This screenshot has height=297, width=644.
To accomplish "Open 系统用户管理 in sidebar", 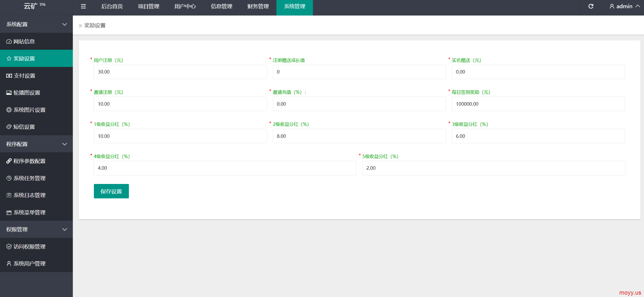I will tap(36, 263).
